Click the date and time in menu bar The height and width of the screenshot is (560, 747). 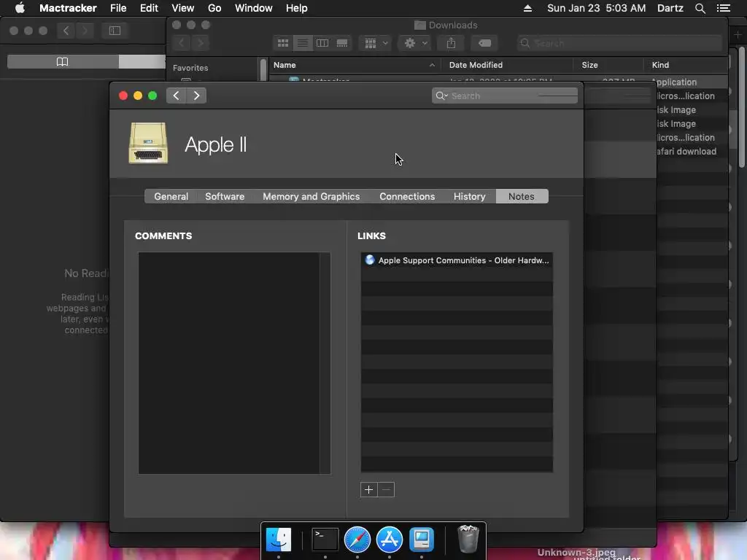click(597, 8)
